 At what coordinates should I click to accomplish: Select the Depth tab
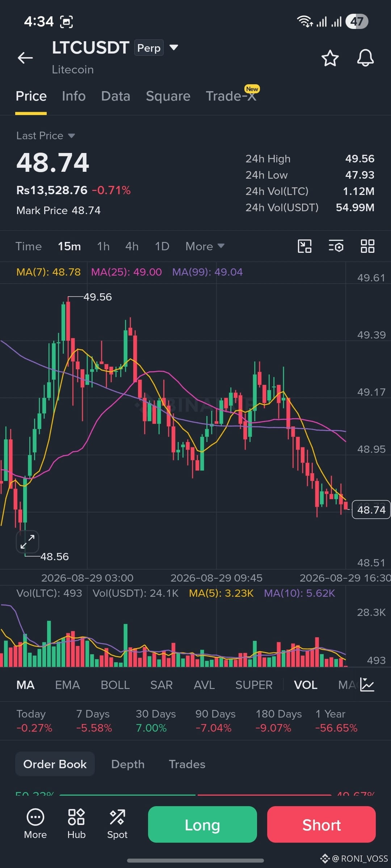(128, 764)
